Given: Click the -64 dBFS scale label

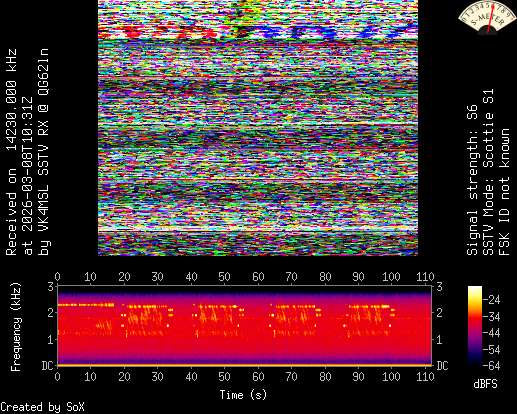Looking at the screenshot, I should (x=491, y=366).
